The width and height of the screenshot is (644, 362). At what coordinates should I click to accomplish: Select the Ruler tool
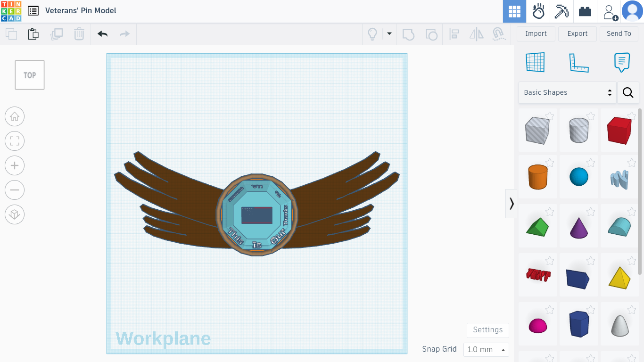(579, 62)
